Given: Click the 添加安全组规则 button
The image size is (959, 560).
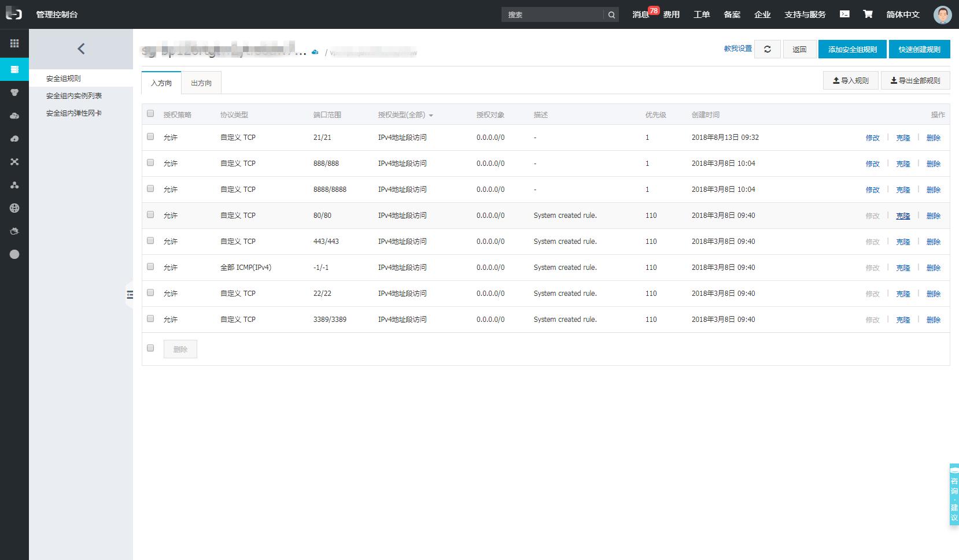Looking at the screenshot, I should (x=852, y=49).
